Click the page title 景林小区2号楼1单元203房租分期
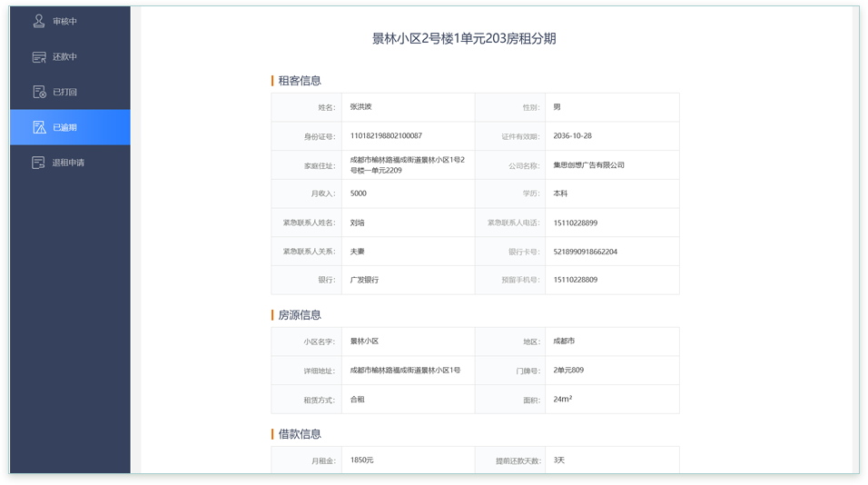This screenshot has height=485, width=868. pos(464,38)
